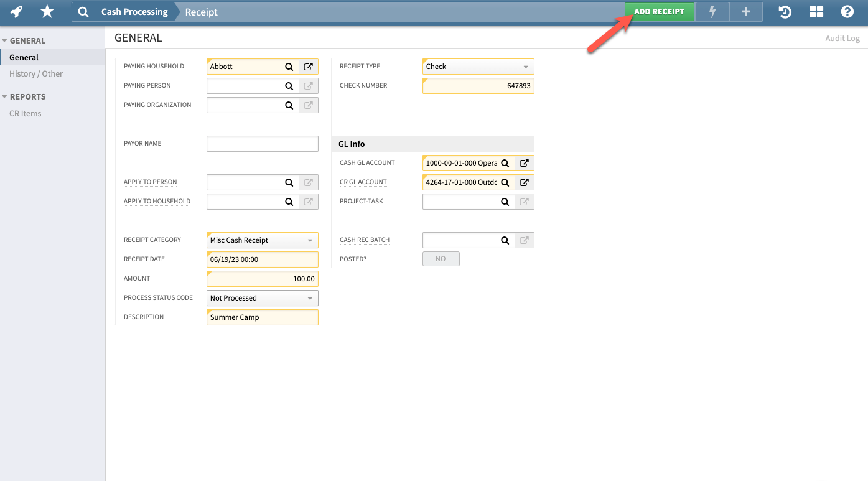Click the Posted? NO indicator
The height and width of the screenshot is (481, 868).
(441, 258)
